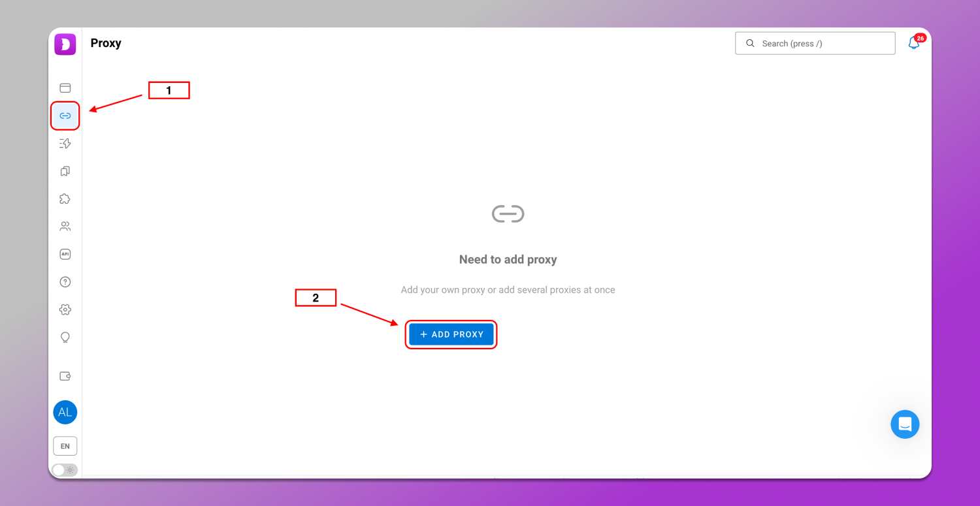980x506 pixels.
Task: Open the AL user avatar menu
Action: (x=65, y=413)
